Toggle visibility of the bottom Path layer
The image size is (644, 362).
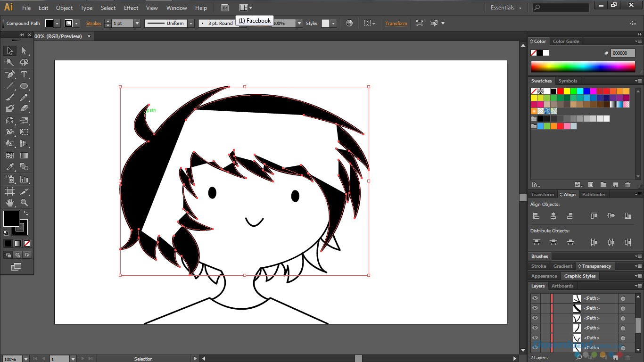(x=535, y=347)
